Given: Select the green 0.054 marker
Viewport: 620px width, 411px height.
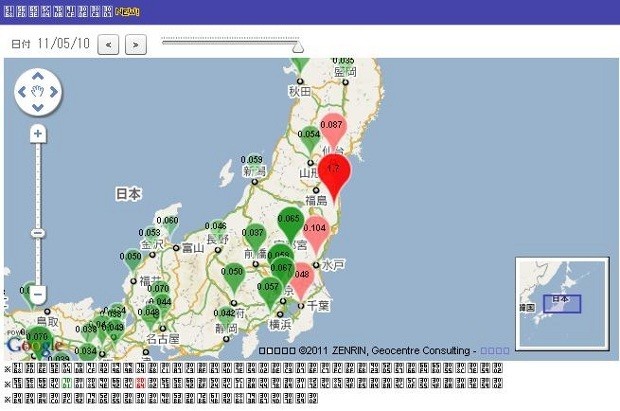Looking at the screenshot, I should click(x=309, y=138).
